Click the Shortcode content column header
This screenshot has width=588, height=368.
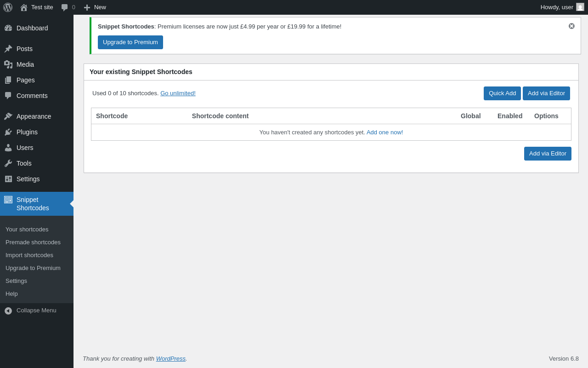pyautogui.click(x=220, y=116)
